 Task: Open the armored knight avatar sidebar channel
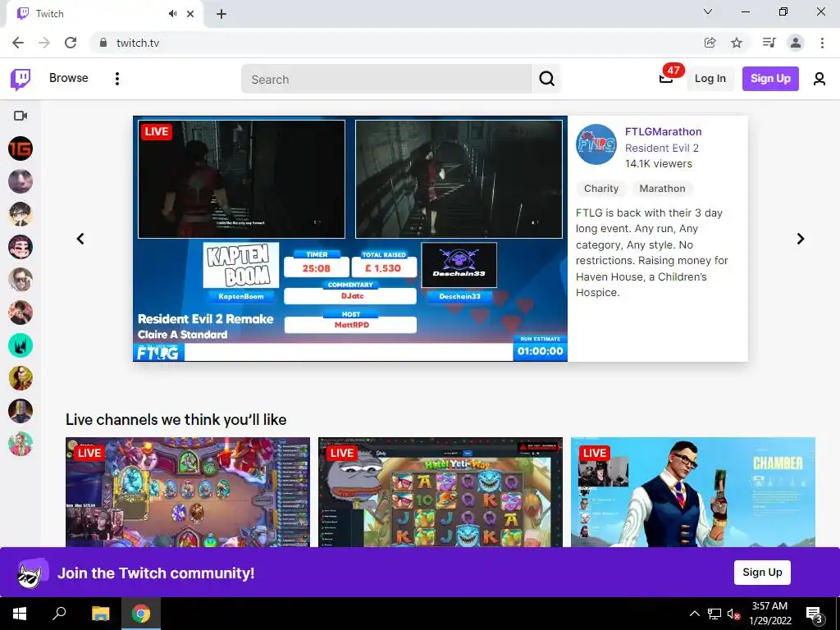click(x=21, y=411)
